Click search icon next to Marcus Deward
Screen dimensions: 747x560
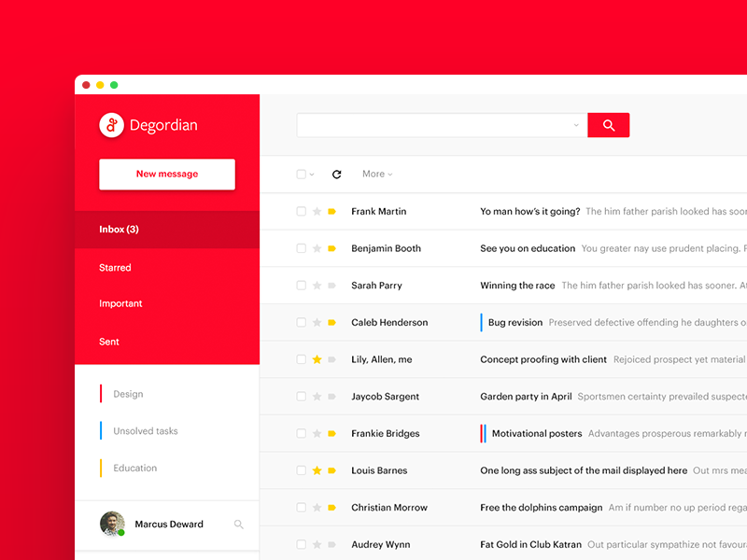pyautogui.click(x=238, y=525)
